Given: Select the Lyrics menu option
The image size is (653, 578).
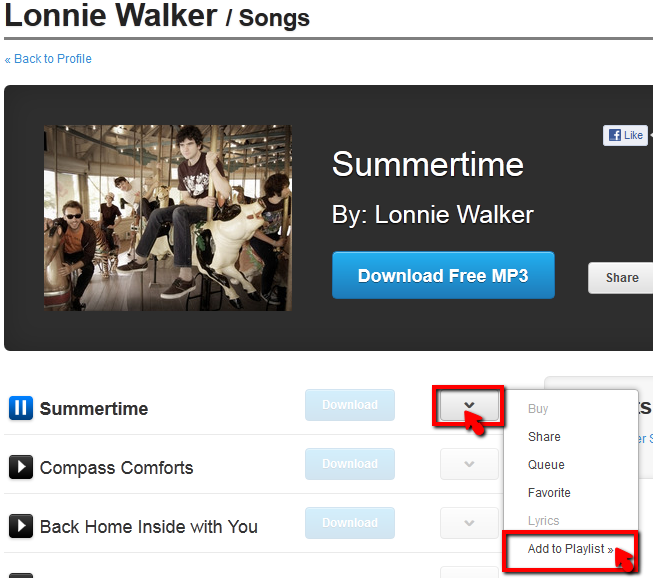Looking at the screenshot, I should coord(543,521).
